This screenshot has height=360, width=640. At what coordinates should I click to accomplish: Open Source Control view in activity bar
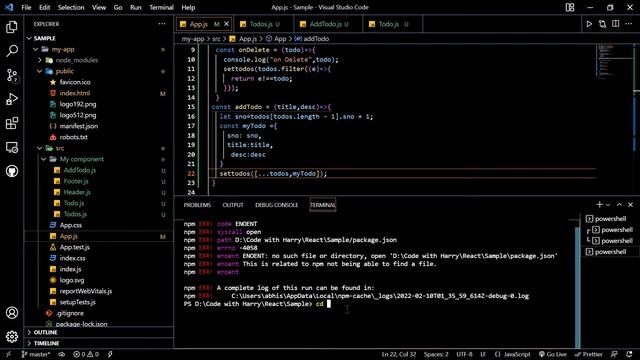(x=12, y=75)
